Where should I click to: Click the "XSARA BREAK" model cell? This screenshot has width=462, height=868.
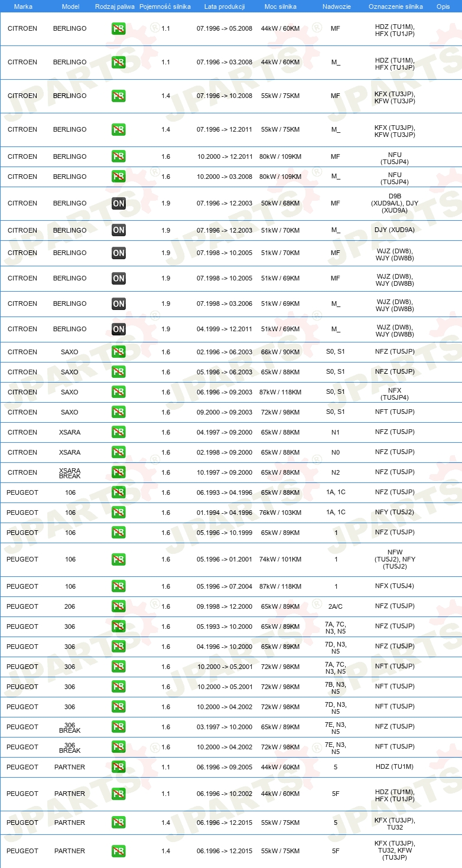point(70,473)
